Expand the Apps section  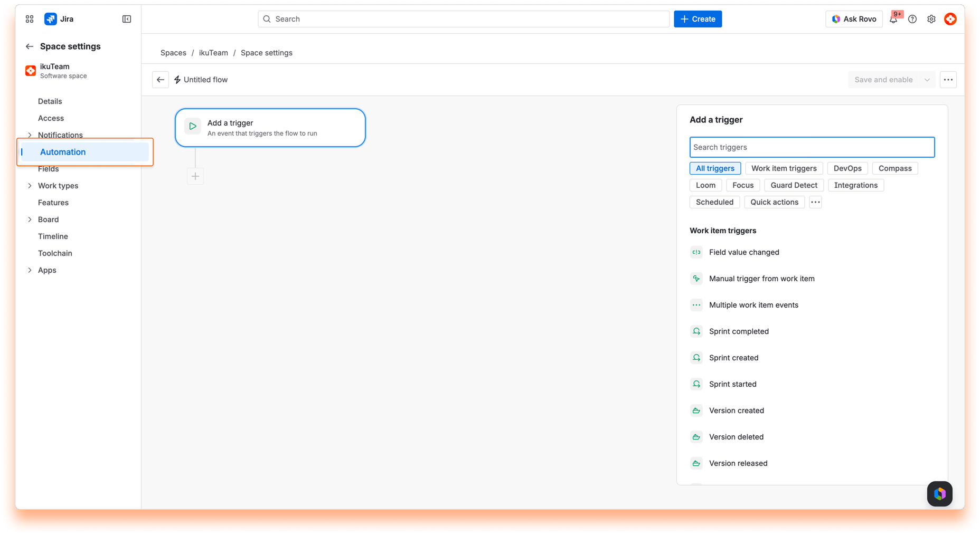(30, 270)
